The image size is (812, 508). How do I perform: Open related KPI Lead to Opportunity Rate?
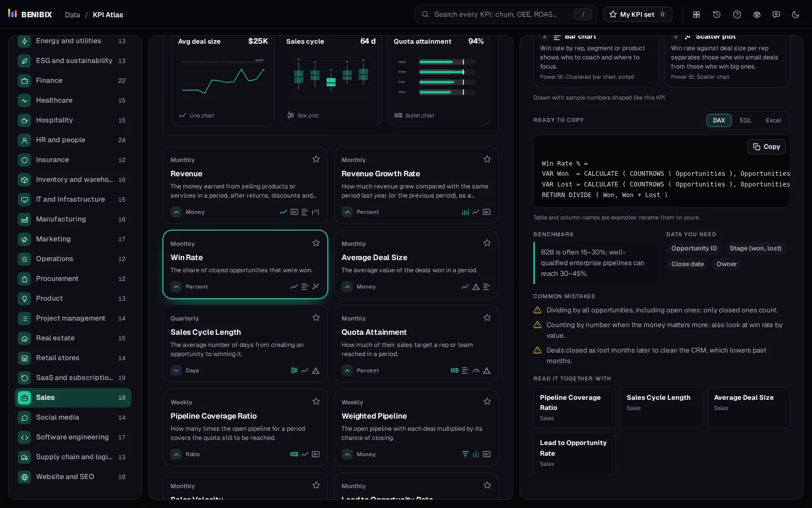(574, 453)
